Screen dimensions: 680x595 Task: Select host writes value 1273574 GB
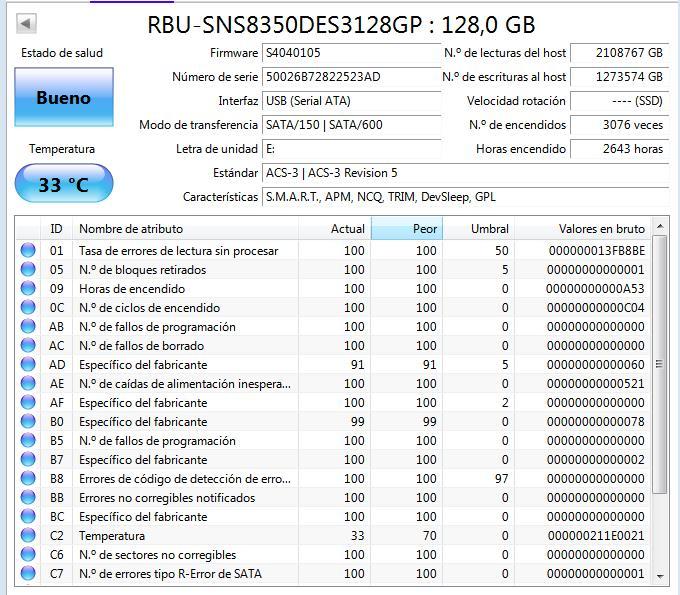click(619, 77)
